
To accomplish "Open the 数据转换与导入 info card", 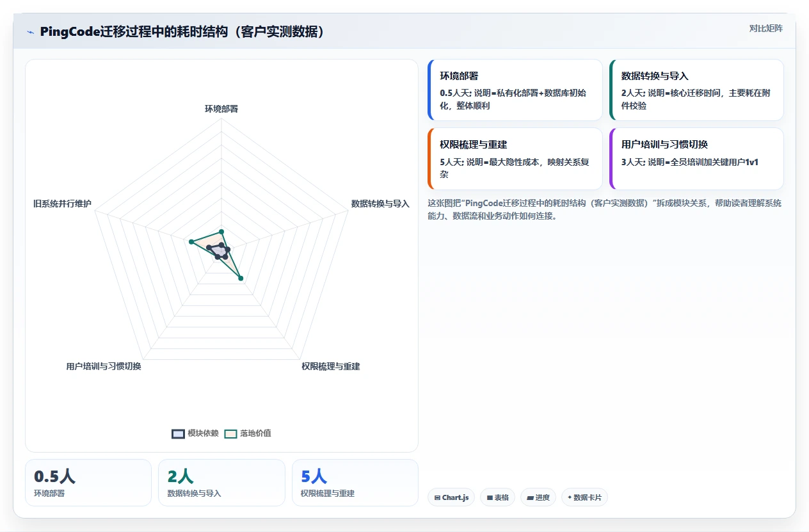I will (696, 90).
